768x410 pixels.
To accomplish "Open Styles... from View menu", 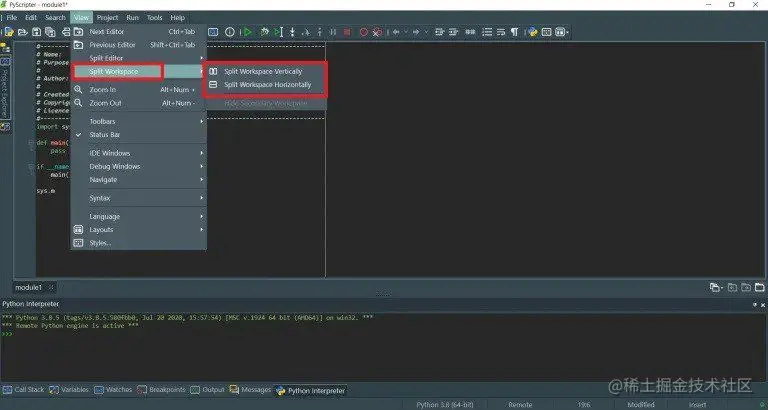I will pyautogui.click(x=139, y=243).
